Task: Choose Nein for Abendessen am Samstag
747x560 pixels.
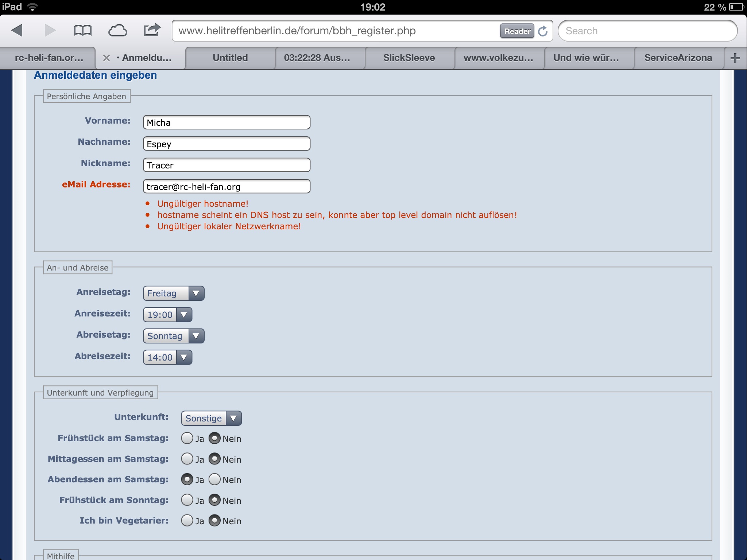Action: click(x=214, y=479)
